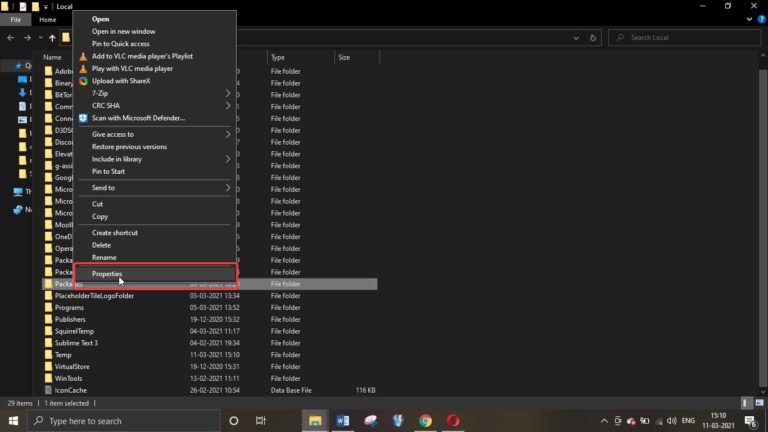This screenshot has height=432, width=768.
Task: Show hidden system tray icons
Action: pyautogui.click(x=604, y=421)
